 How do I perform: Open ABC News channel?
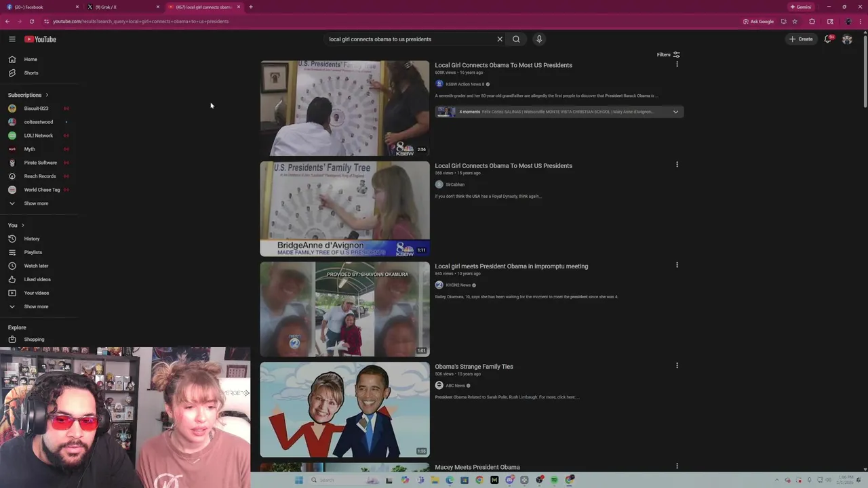click(455, 385)
